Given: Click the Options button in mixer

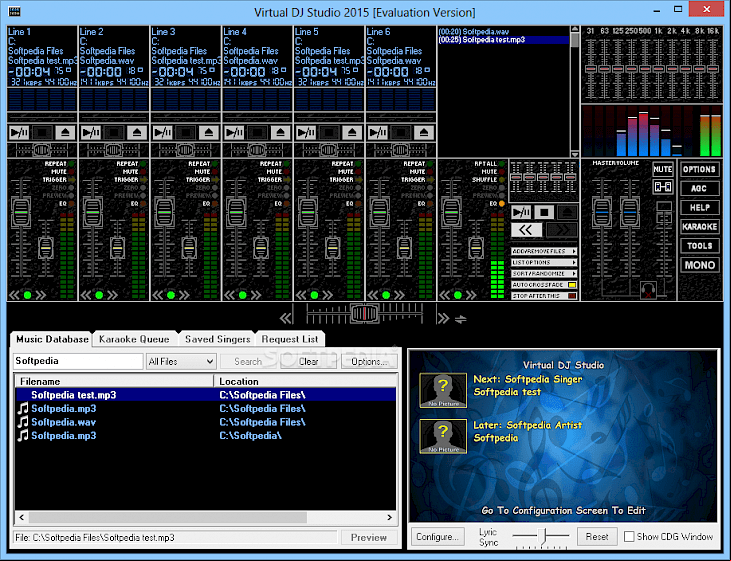Looking at the screenshot, I should pos(699,169).
